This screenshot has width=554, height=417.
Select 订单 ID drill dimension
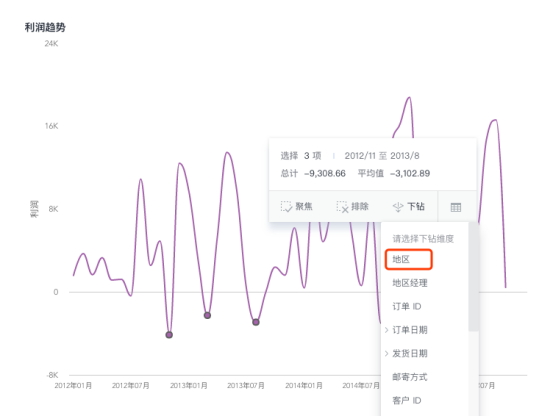tap(407, 306)
